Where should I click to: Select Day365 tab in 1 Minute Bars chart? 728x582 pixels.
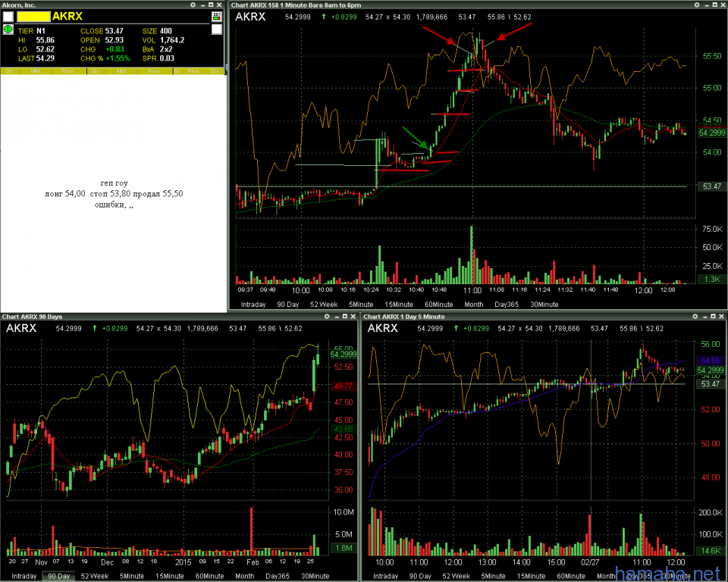point(507,305)
